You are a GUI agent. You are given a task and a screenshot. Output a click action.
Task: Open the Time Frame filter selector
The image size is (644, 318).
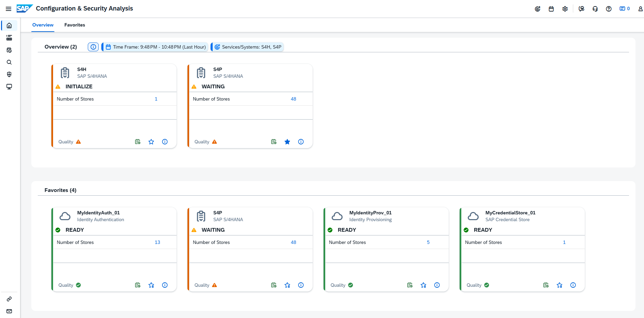click(x=156, y=47)
